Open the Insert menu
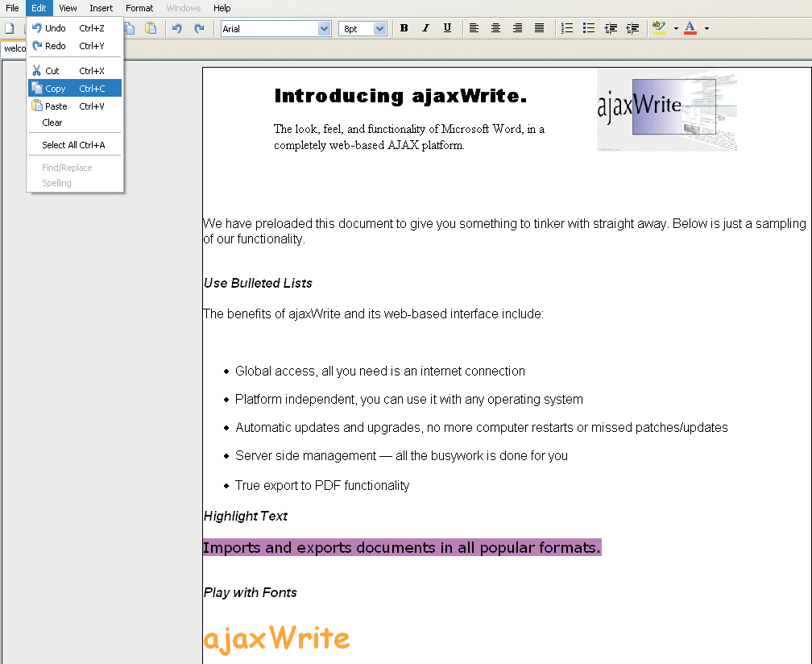Image resolution: width=812 pixels, height=664 pixels. click(x=101, y=8)
